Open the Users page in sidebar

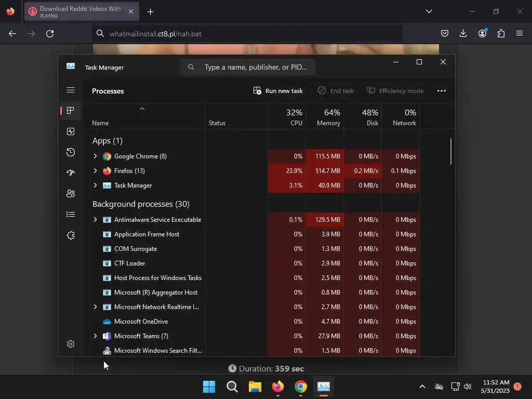coord(71,193)
